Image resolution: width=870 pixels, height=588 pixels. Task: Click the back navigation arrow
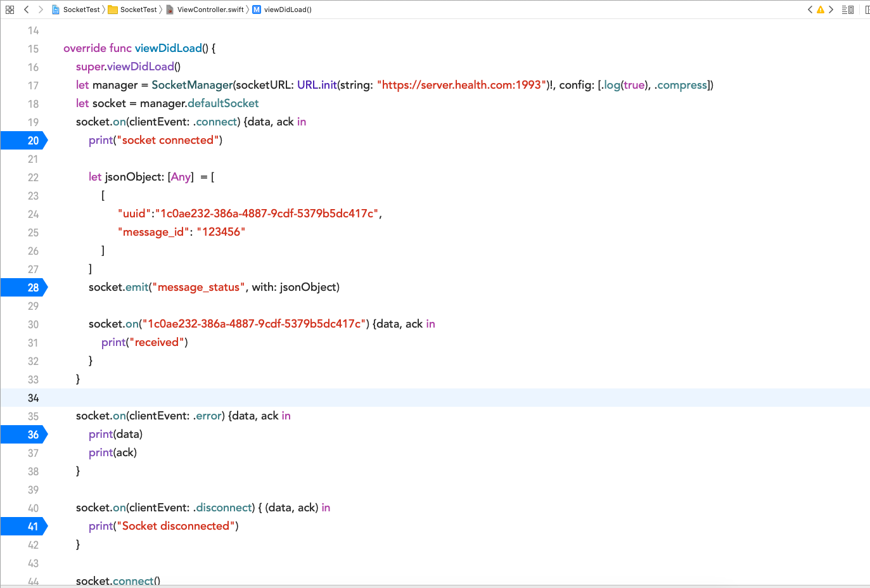pyautogui.click(x=26, y=10)
